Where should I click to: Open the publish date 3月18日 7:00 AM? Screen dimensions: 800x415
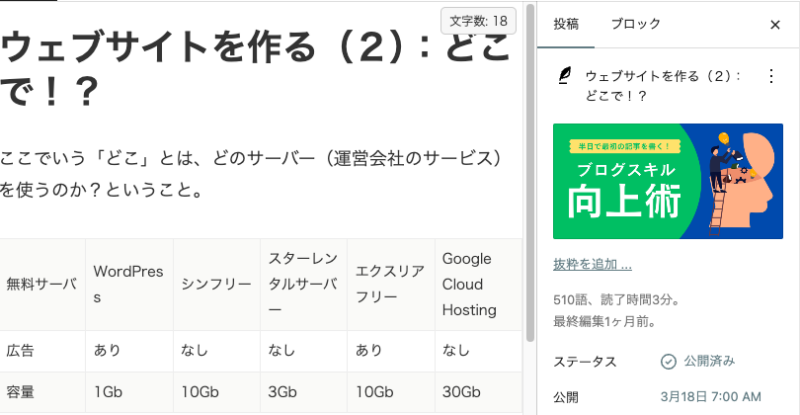(x=710, y=397)
